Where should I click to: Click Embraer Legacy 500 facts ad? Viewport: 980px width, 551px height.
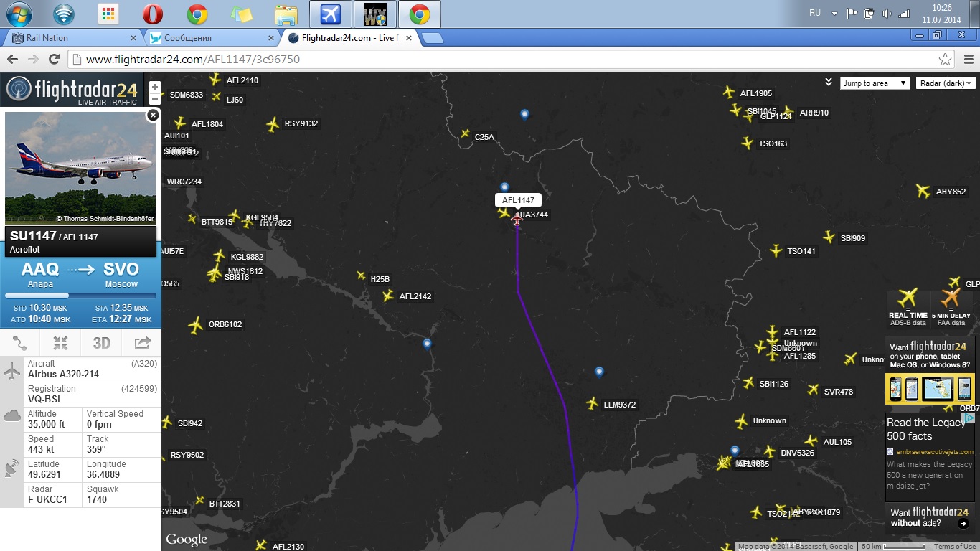pos(930,456)
